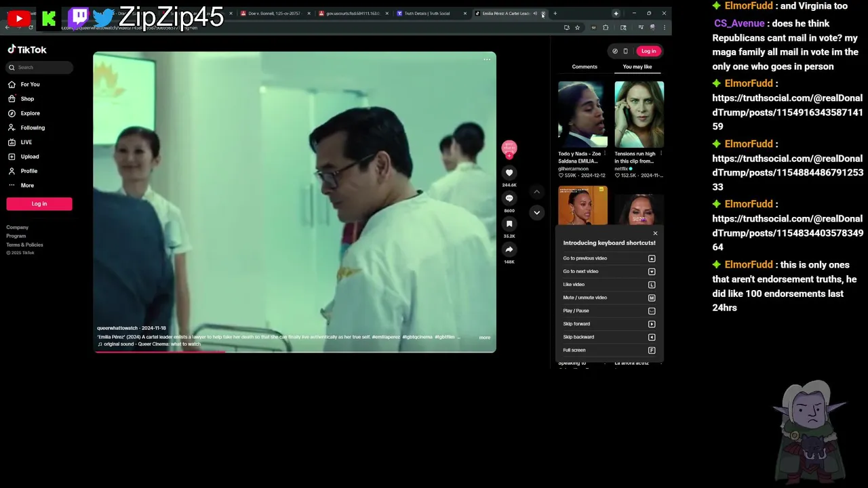This screenshot has height=488, width=868.
Task: Click Twitter bird icon in overlay
Action: (x=104, y=18)
